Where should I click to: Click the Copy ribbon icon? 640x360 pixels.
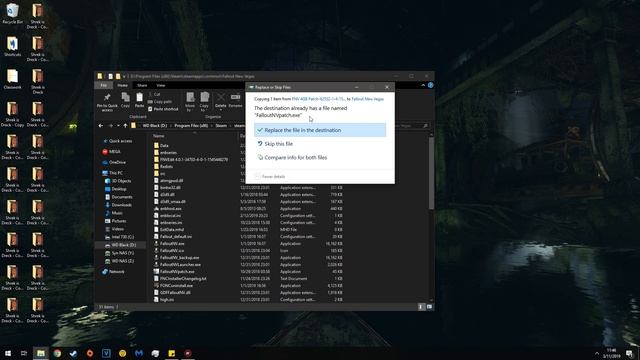coord(125,100)
